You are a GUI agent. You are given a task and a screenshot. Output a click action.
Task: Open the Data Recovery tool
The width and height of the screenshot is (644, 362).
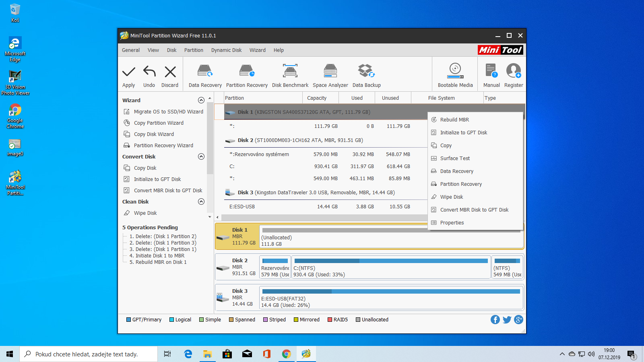click(x=205, y=72)
